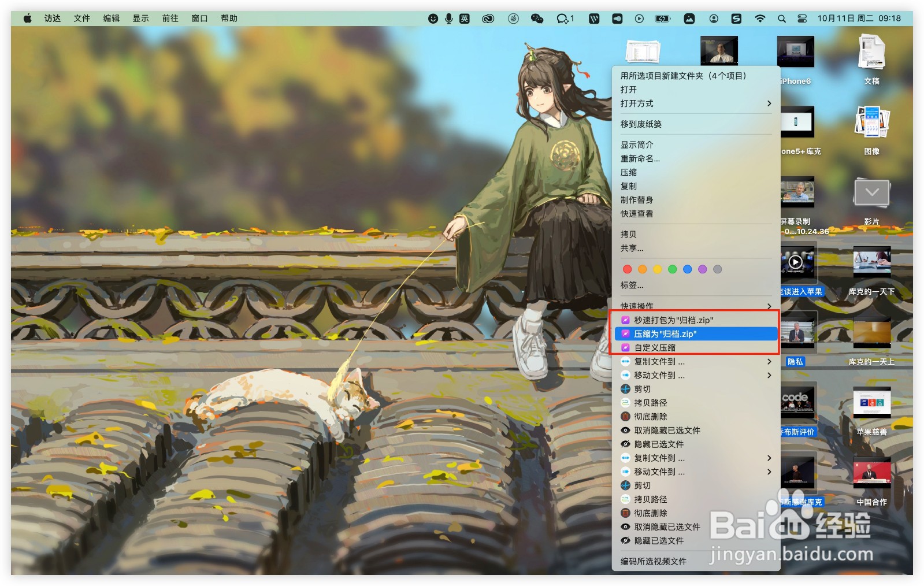Apply the orange color tag
Image resolution: width=924 pixels, height=586 pixels.
tap(642, 269)
